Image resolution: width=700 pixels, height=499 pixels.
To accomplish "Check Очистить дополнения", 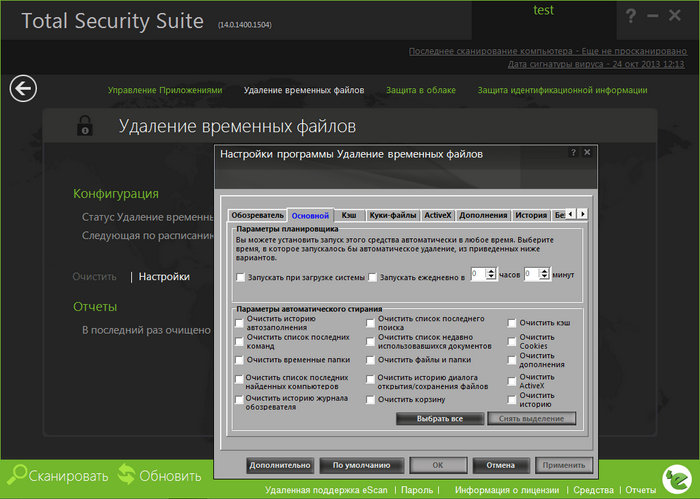I will 512,360.
